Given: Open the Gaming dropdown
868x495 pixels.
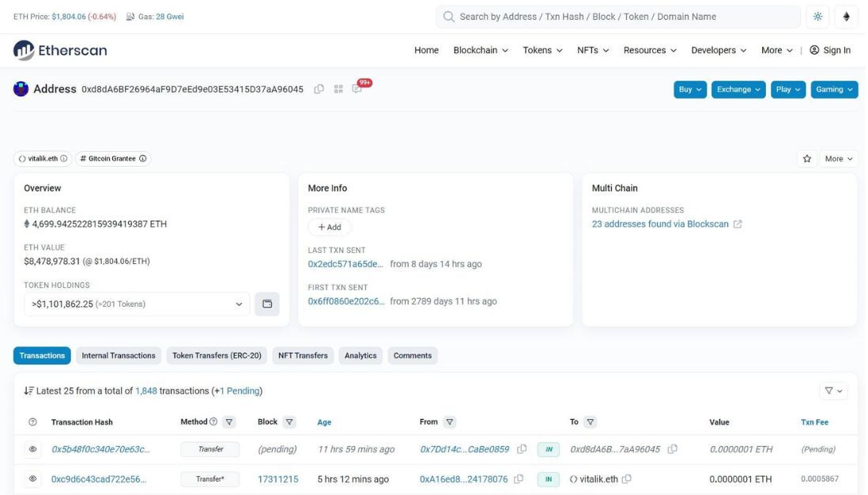Looking at the screenshot, I should click(834, 89).
